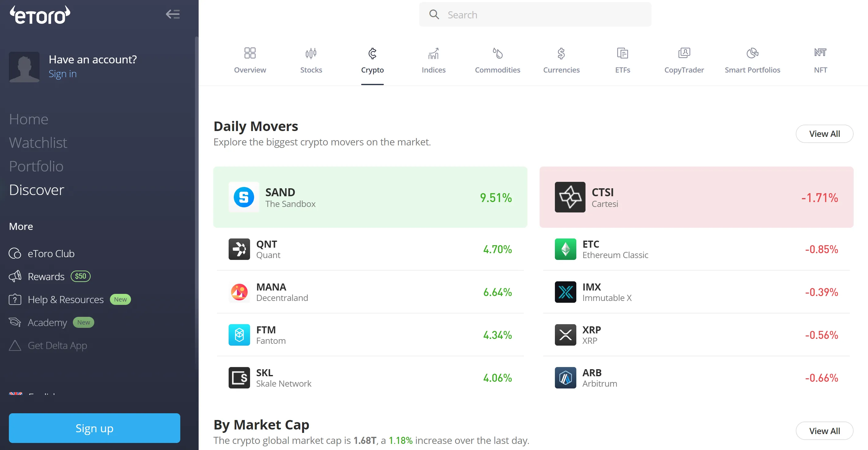Click the Sign in link
Image resolution: width=868 pixels, height=450 pixels.
click(x=62, y=74)
